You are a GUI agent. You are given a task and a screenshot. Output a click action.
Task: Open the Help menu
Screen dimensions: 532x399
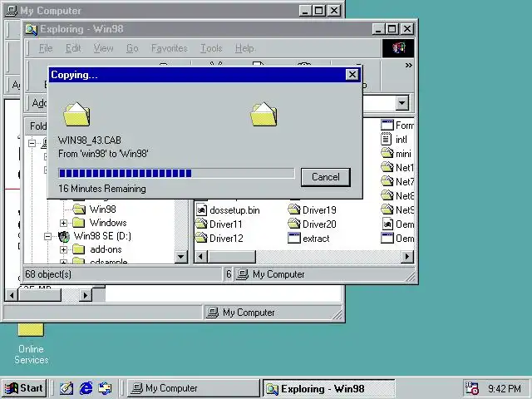(x=244, y=48)
